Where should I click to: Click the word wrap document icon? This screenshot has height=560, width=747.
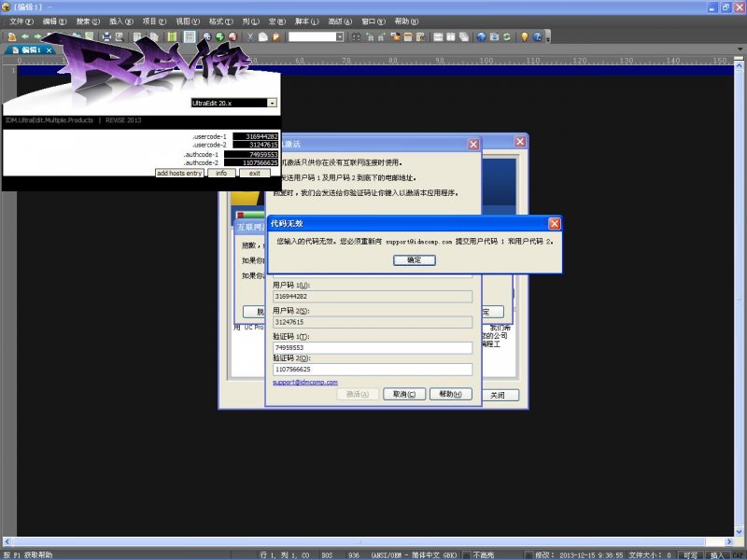coord(136,36)
